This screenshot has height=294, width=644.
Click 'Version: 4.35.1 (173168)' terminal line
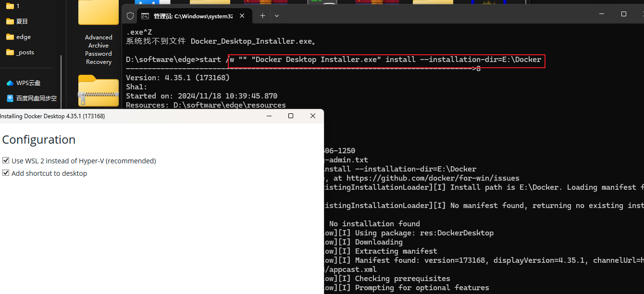[178, 77]
